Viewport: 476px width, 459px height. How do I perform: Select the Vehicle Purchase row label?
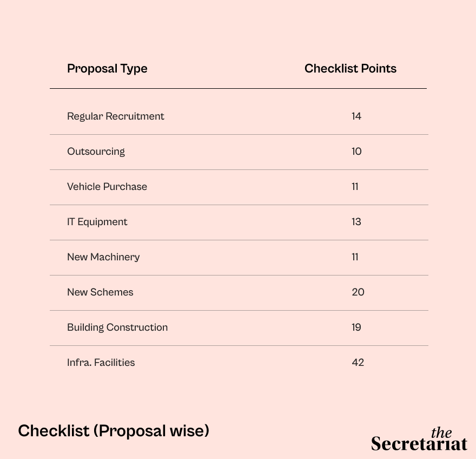pos(107,187)
